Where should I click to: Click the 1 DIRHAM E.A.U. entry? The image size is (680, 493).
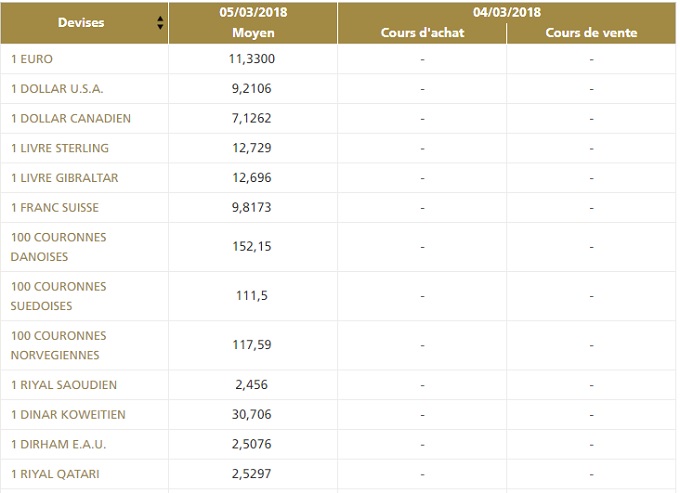pyautogui.click(x=58, y=443)
